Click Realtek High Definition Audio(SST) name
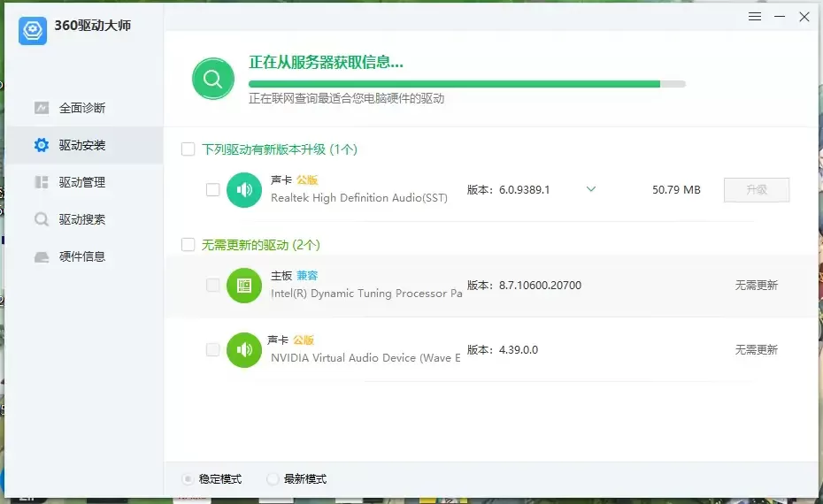This screenshot has height=504, width=823. click(x=359, y=198)
